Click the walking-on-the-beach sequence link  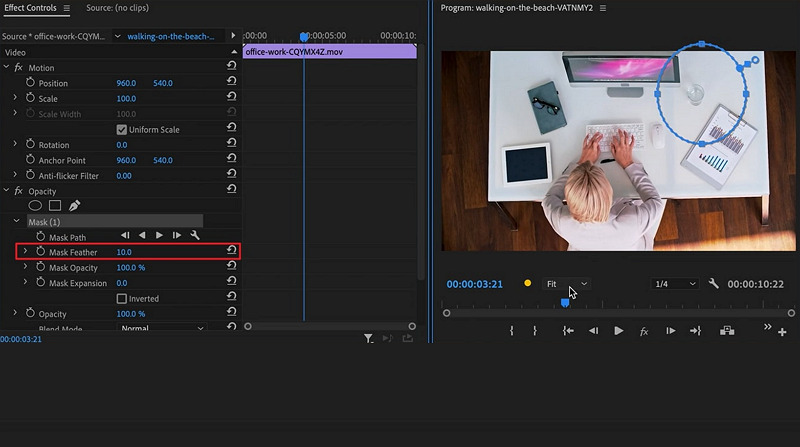(170, 36)
